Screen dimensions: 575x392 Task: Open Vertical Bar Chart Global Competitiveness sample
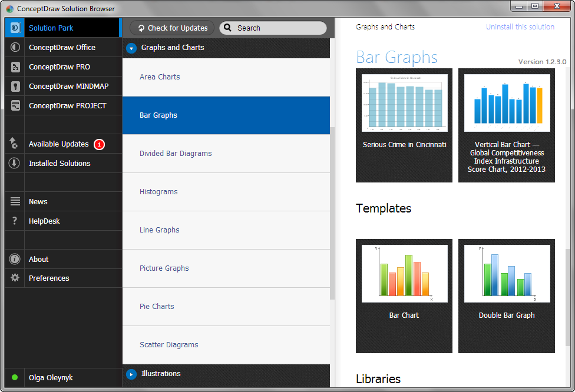[507, 125]
